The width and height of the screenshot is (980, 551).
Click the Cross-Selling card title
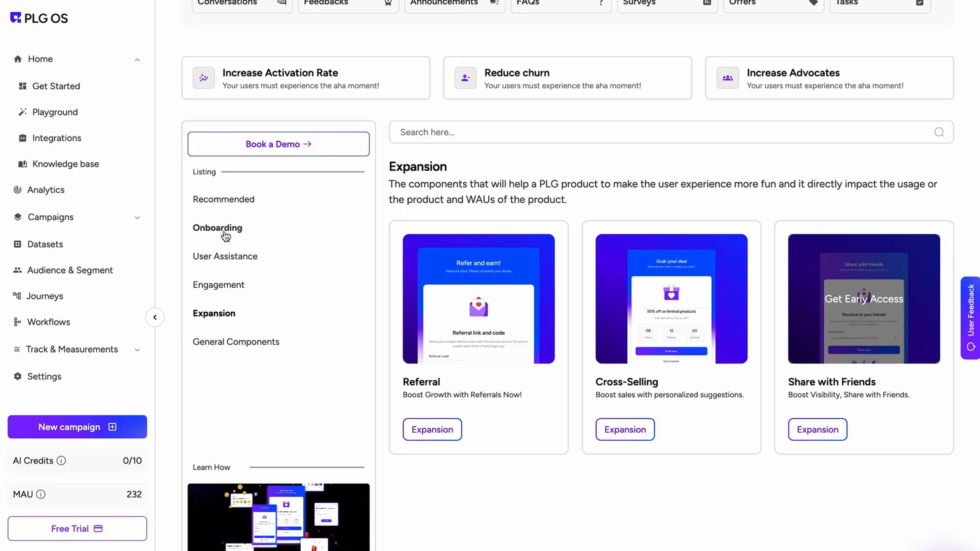627,382
